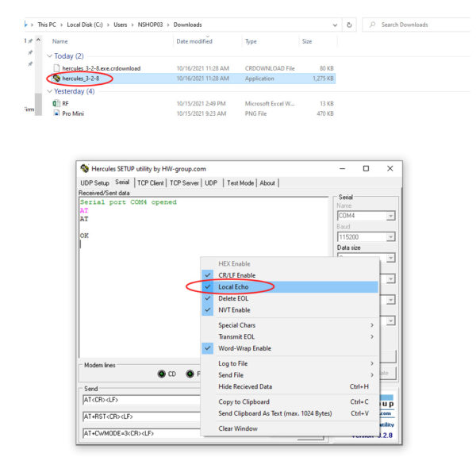Collapse the Today file group
476x476 pixels.
coord(50,56)
